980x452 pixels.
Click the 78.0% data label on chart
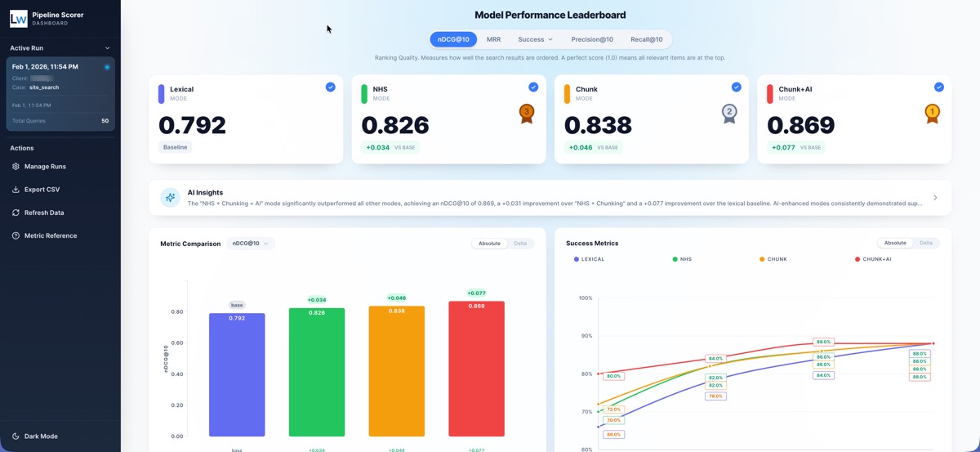click(715, 396)
